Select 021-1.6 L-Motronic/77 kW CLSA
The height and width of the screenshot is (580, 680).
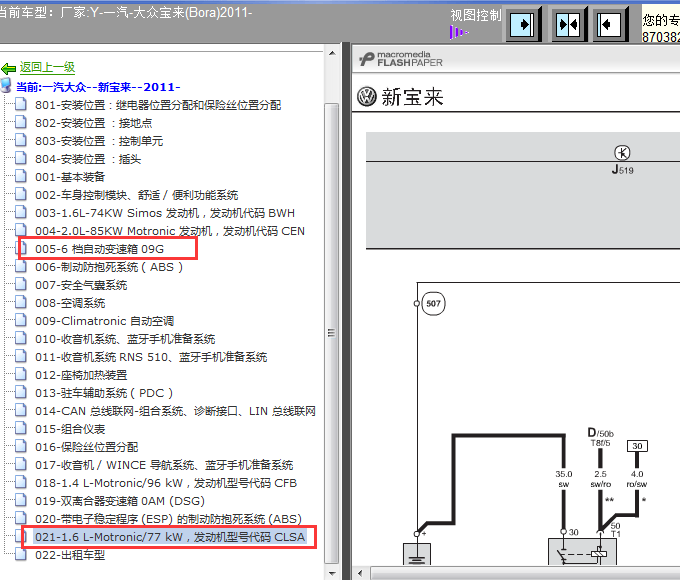click(170, 537)
